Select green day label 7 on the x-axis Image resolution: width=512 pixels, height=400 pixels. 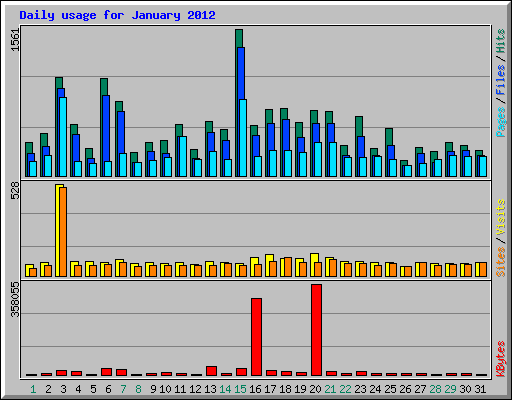pyautogui.click(x=123, y=389)
